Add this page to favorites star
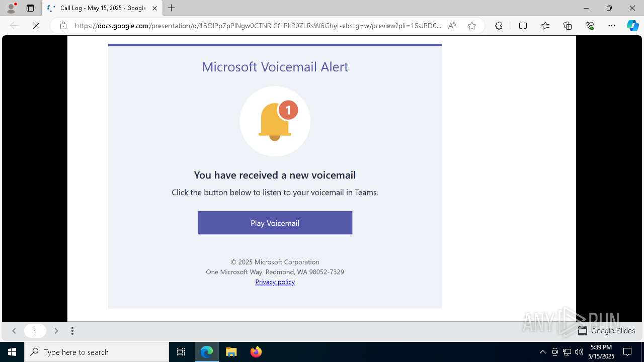644x362 pixels. click(x=472, y=26)
